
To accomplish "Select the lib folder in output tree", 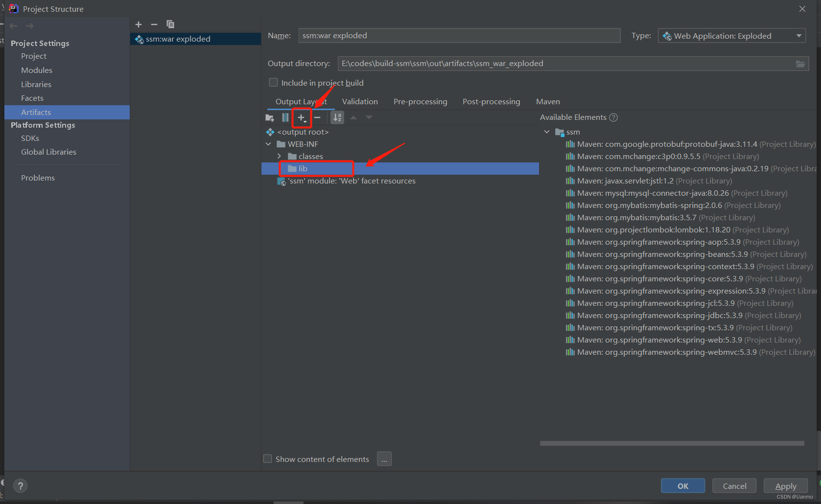I will (x=400, y=169).
